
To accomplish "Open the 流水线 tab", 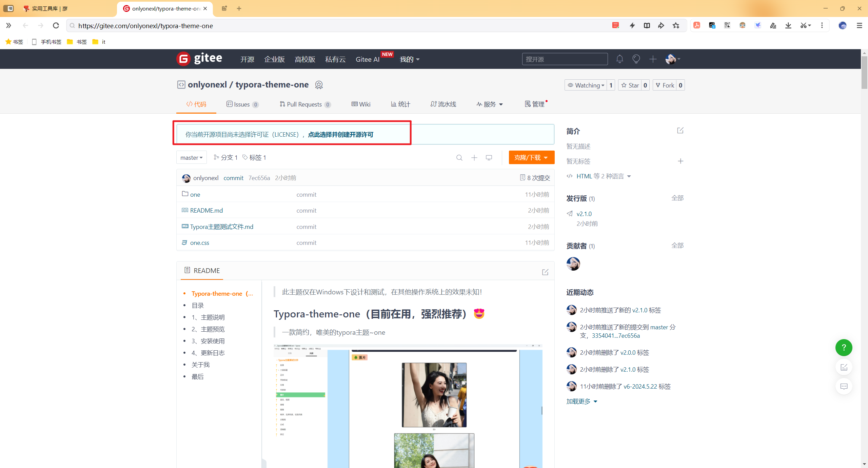I will 443,104.
